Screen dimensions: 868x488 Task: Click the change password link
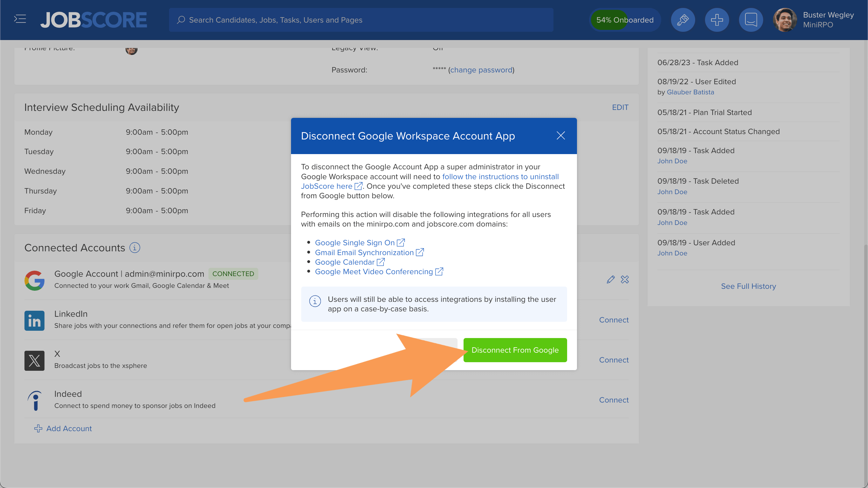(481, 70)
